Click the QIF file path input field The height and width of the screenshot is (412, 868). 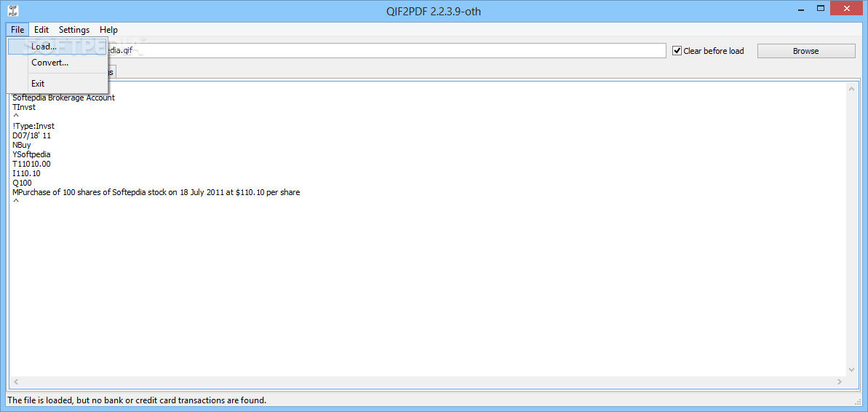tap(388, 51)
